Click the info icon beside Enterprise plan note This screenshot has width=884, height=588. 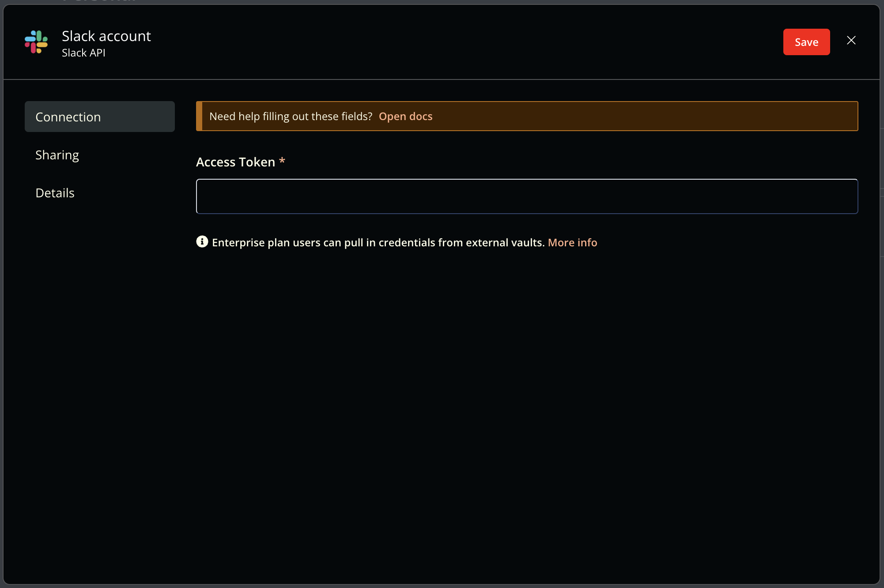[202, 241]
